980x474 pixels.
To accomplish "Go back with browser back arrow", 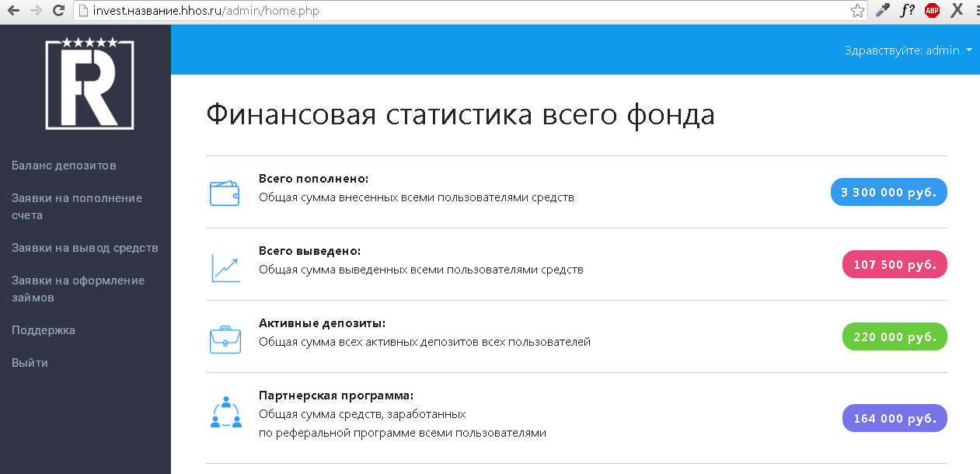I will [13, 11].
